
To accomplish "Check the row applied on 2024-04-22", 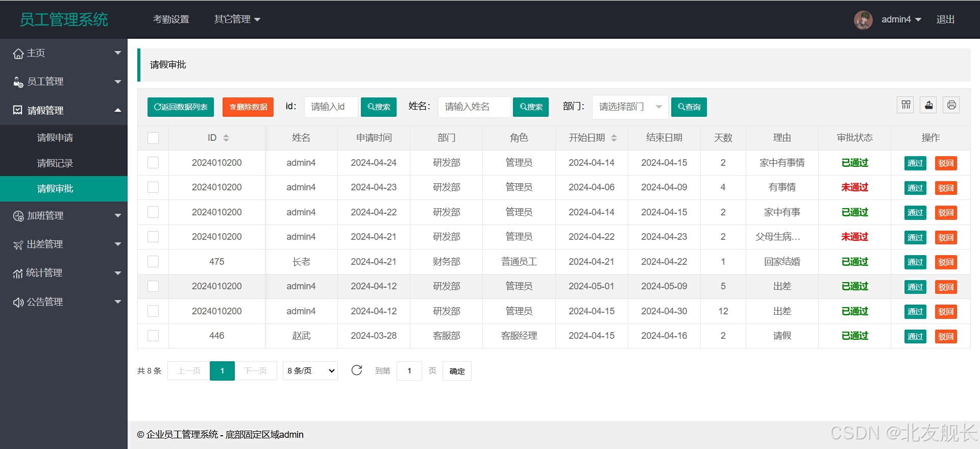I will pos(153,212).
